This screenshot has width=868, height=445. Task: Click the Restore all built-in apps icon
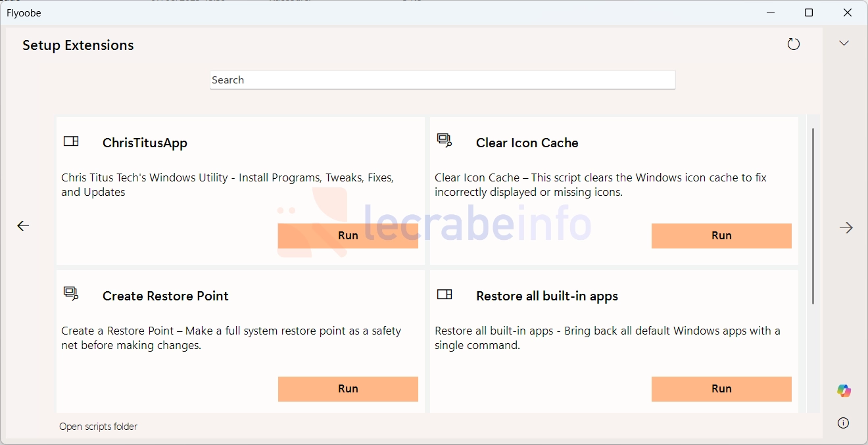(445, 294)
